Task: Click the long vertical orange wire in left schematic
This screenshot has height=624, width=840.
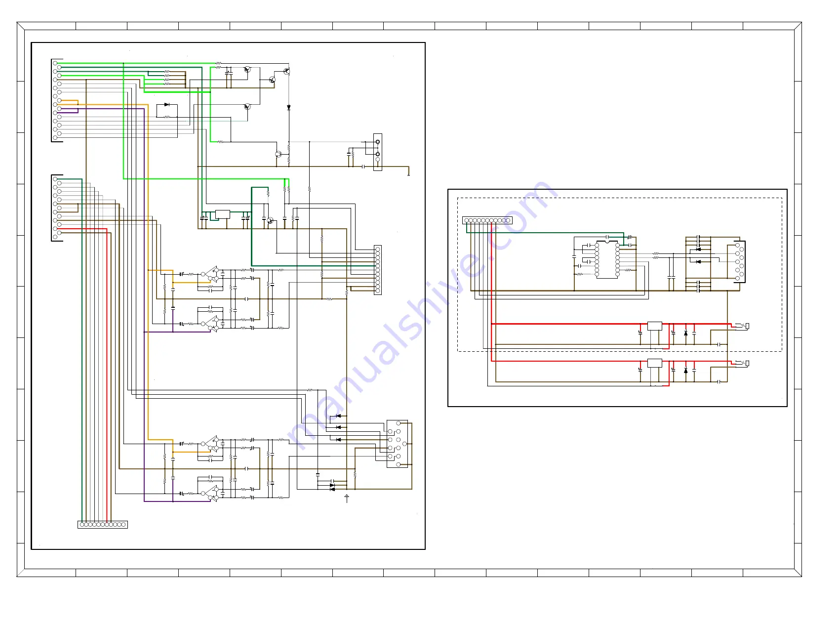Action: [148, 272]
